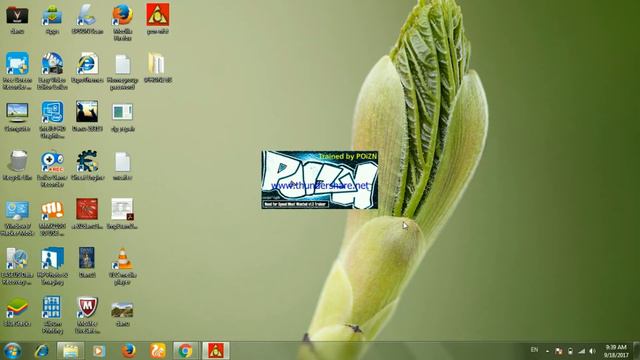Open the blue folder shortcut with person silhouette
This screenshot has height=360, width=640.
tap(52, 259)
